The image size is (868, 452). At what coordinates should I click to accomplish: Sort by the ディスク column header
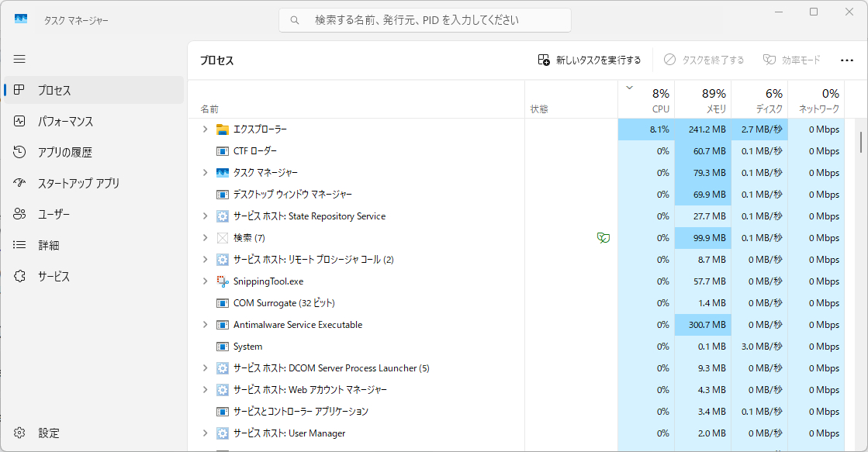pyautogui.click(x=759, y=99)
